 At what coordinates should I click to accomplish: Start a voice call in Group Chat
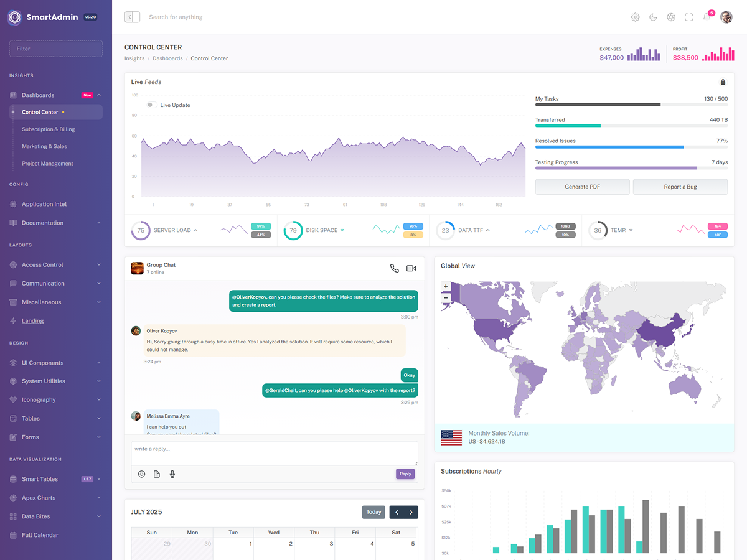pos(394,268)
